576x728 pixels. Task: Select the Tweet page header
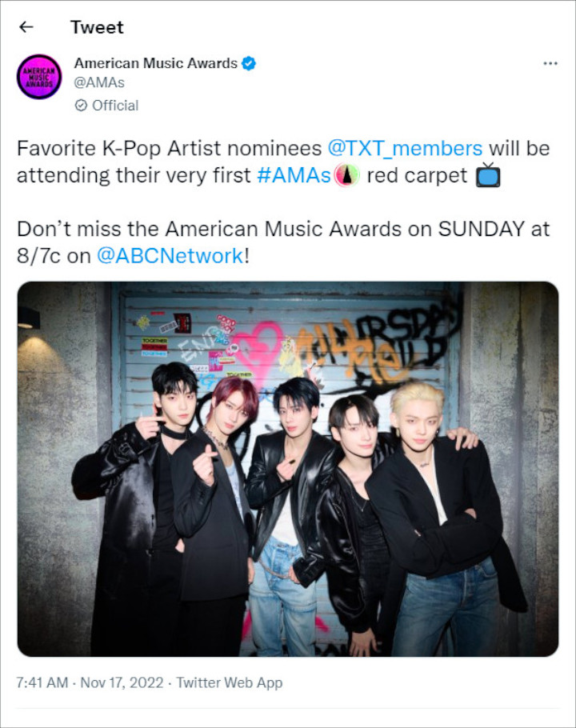[x=96, y=27]
